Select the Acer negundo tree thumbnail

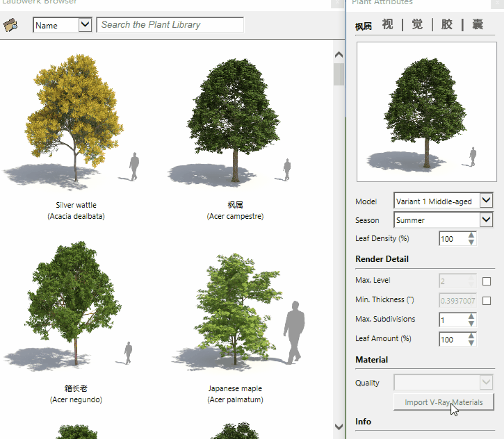(x=72, y=305)
